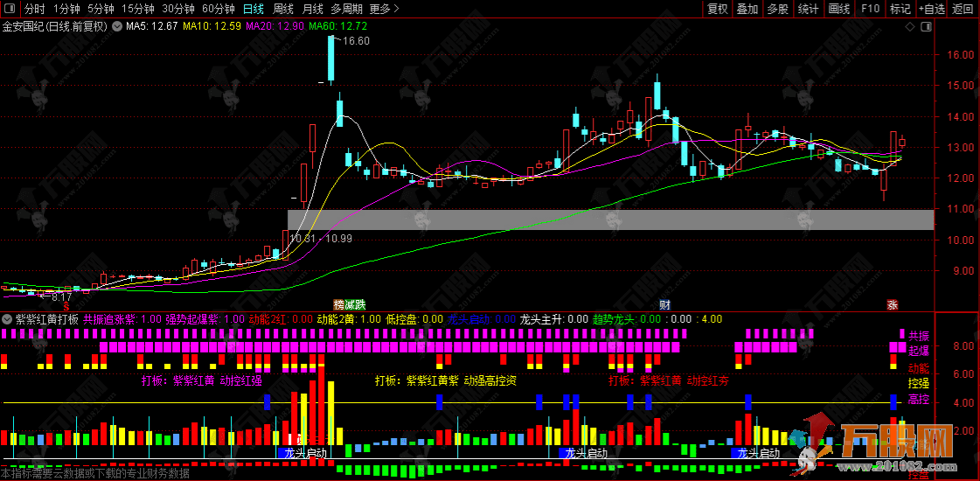Open the F10 company info
The height and width of the screenshot is (481, 980).
point(870,9)
